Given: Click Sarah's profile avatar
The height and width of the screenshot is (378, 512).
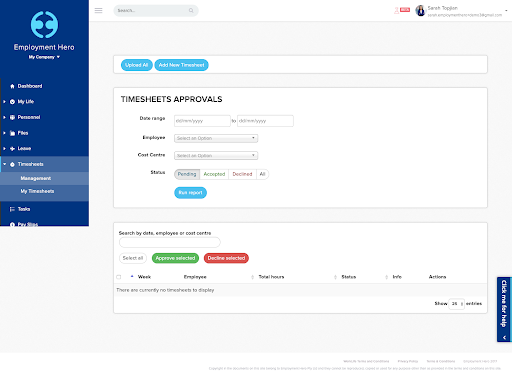Looking at the screenshot, I should [420, 11].
